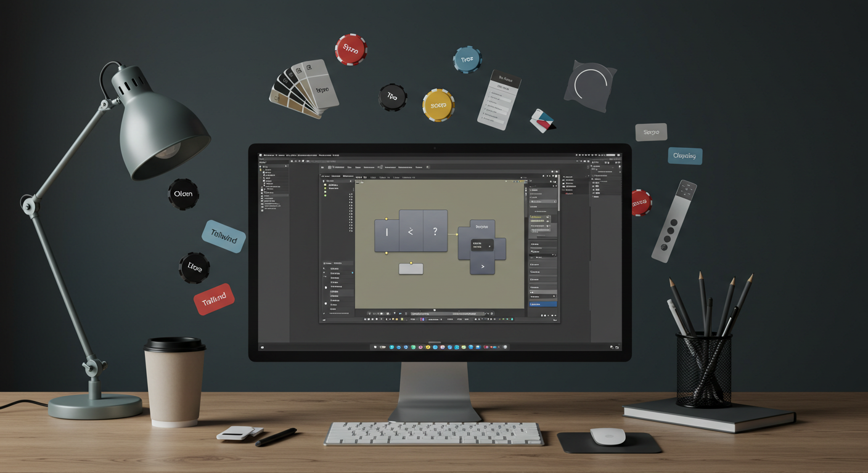Toggle the white circle marker in lower-left list

pos(326,288)
